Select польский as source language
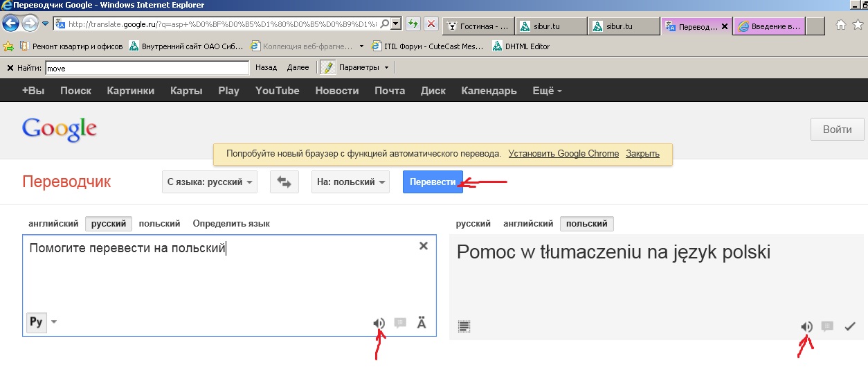Image resolution: width=868 pixels, height=388 pixels. click(x=159, y=224)
